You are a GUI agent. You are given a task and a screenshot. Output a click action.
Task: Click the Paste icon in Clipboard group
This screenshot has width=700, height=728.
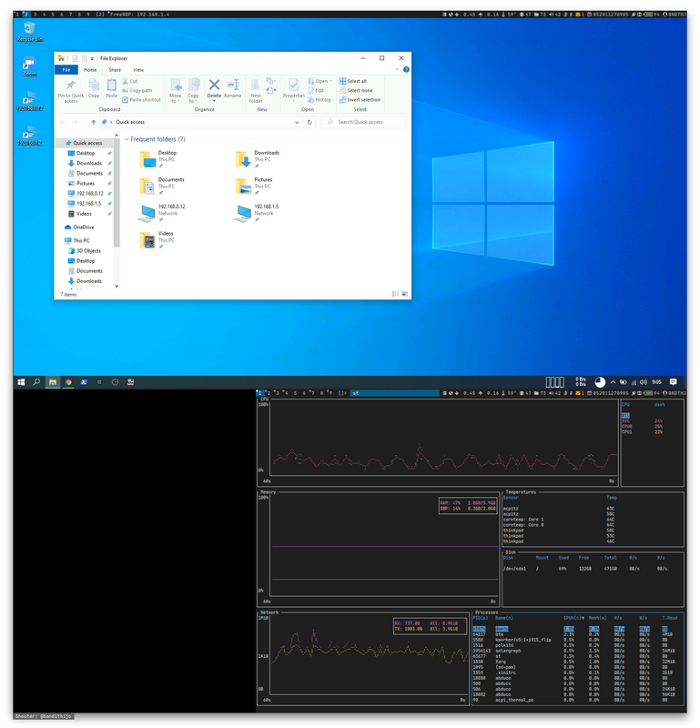(x=111, y=87)
